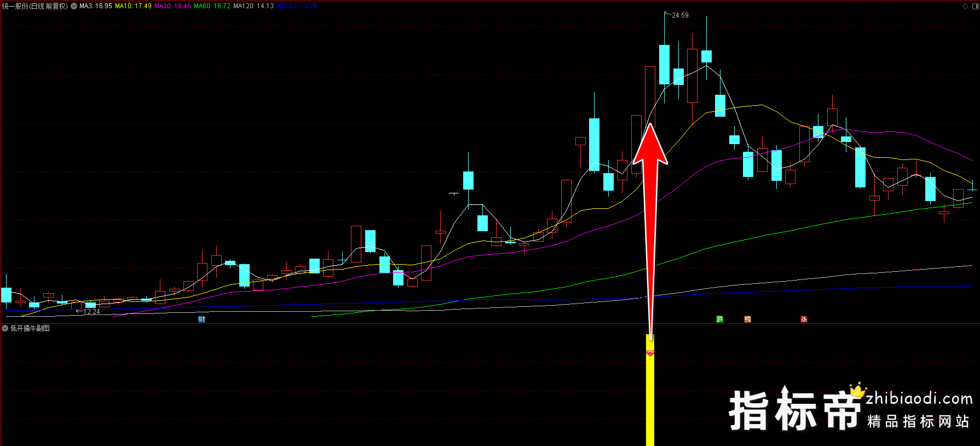Screen dimensions: 980x446
Task: Open the red 涨 event marker
Action: click(804, 319)
